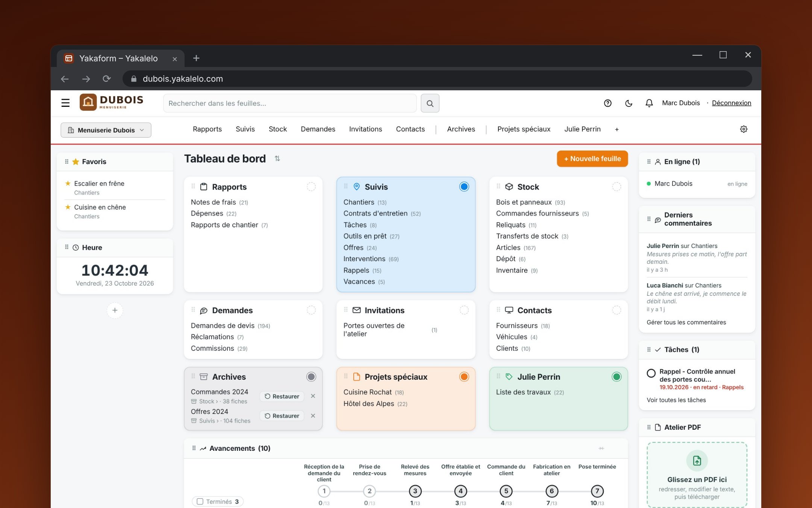Open the Rapports tab
The height and width of the screenshot is (508, 812).
point(207,129)
